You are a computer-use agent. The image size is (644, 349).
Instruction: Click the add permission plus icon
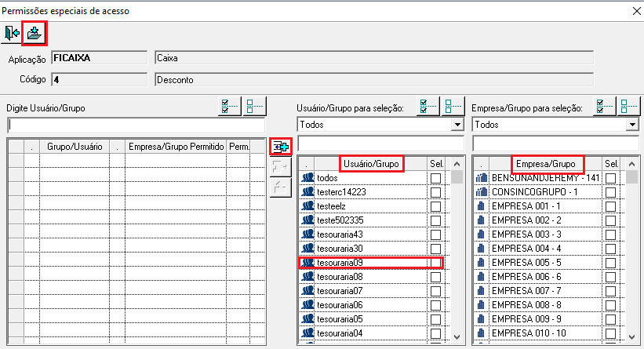[281, 147]
